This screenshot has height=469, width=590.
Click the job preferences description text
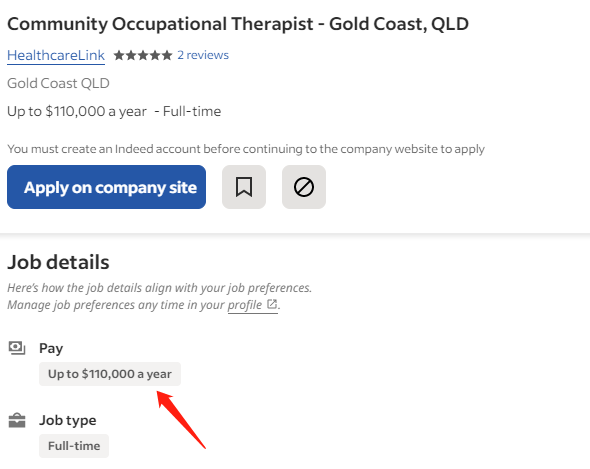click(x=160, y=296)
